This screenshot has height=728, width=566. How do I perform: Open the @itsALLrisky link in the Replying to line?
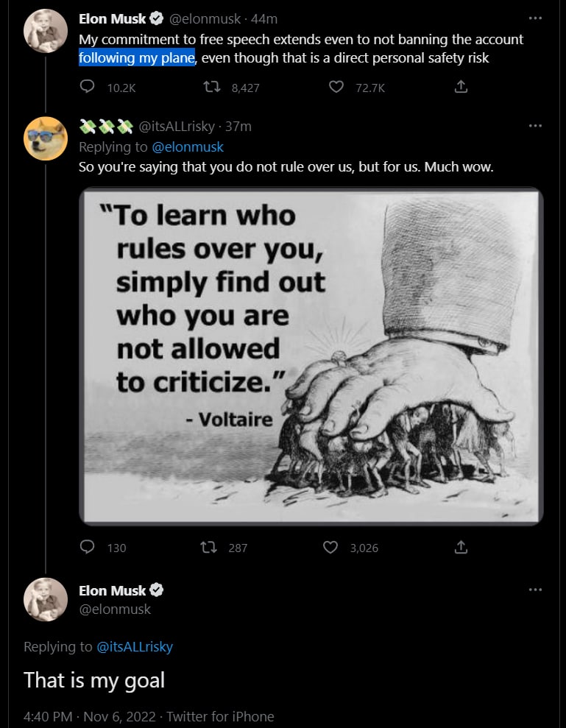click(135, 646)
